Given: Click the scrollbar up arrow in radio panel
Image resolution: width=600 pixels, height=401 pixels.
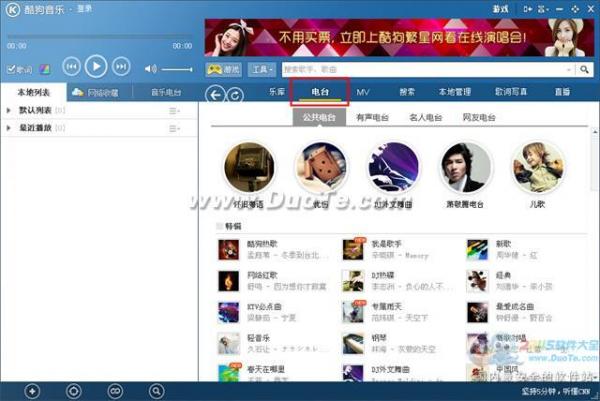Looking at the screenshot, I should 595,132.
